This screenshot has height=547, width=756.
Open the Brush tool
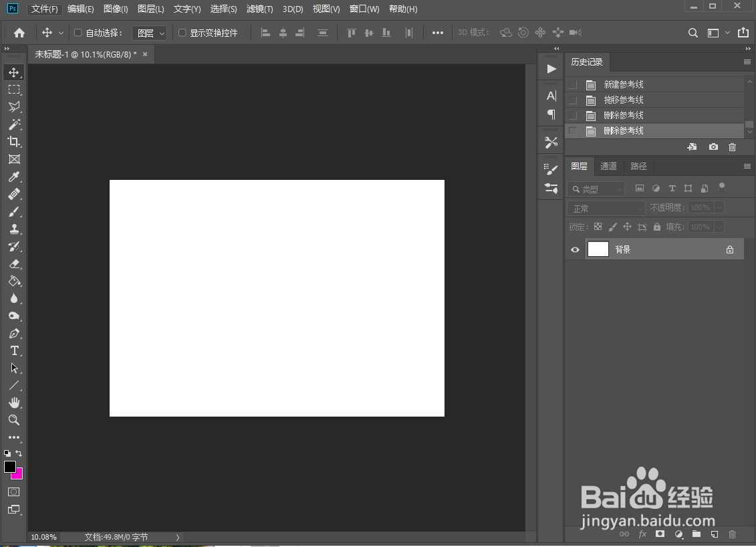click(14, 211)
